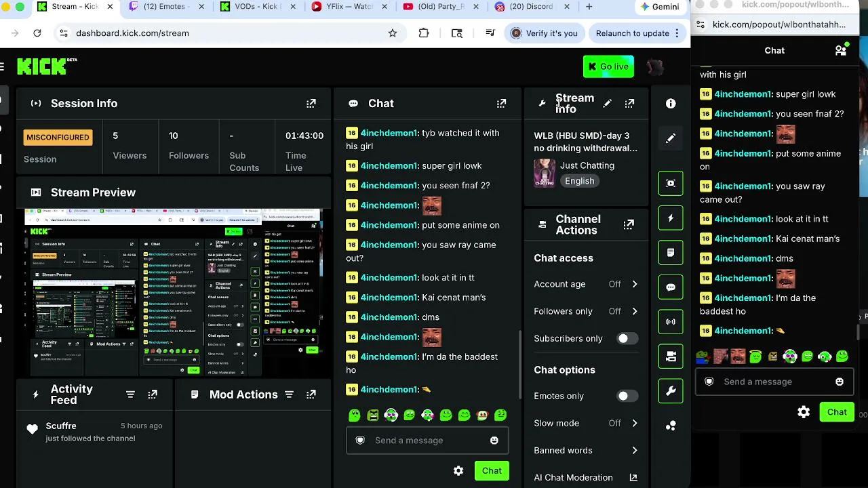Click the English language tag
This screenshot has height=488, width=868.
[x=580, y=181]
